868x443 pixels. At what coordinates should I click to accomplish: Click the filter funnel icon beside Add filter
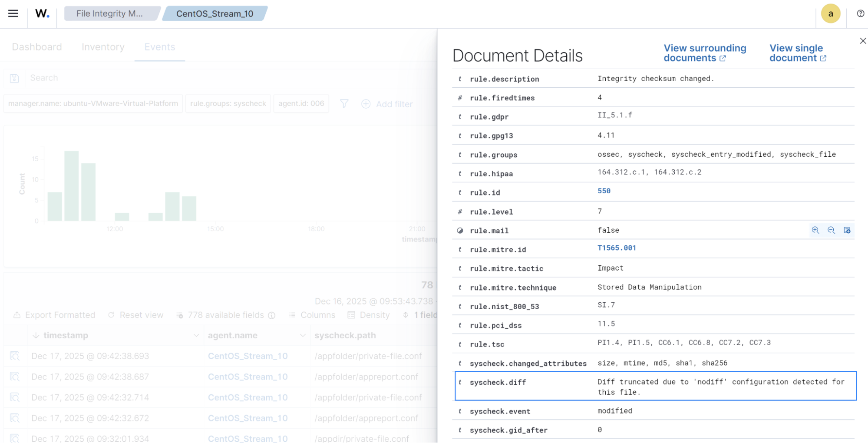[344, 104]
